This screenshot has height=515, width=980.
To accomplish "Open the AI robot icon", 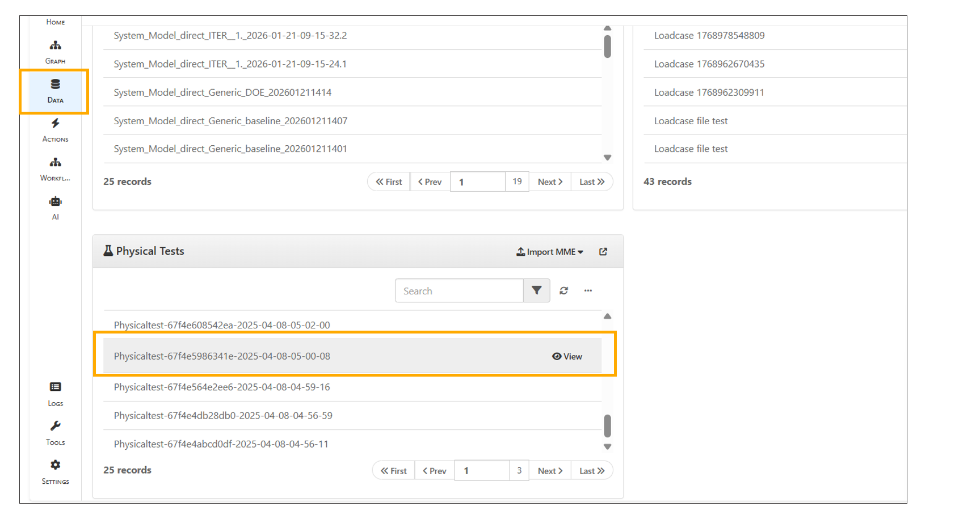I will point(55,208).
